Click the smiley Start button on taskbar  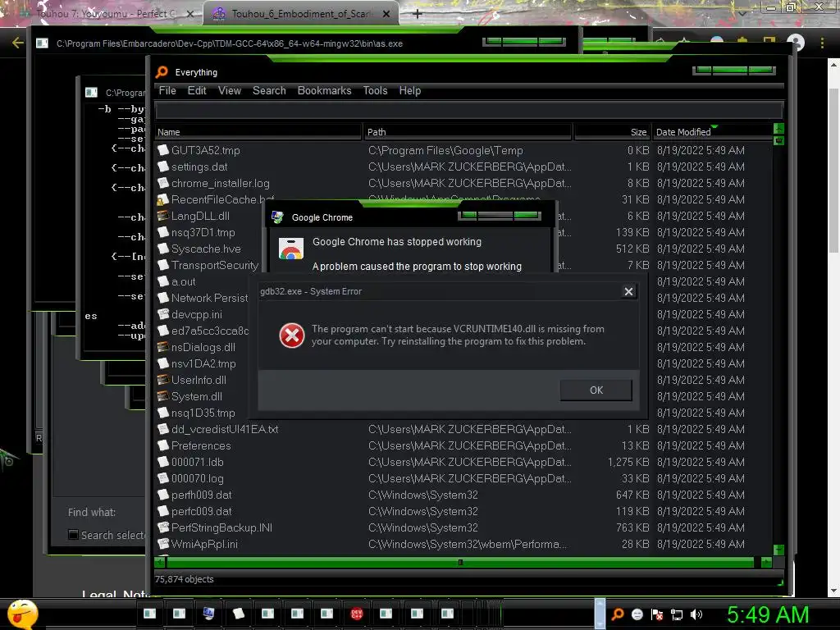click(x=22, y=614)
